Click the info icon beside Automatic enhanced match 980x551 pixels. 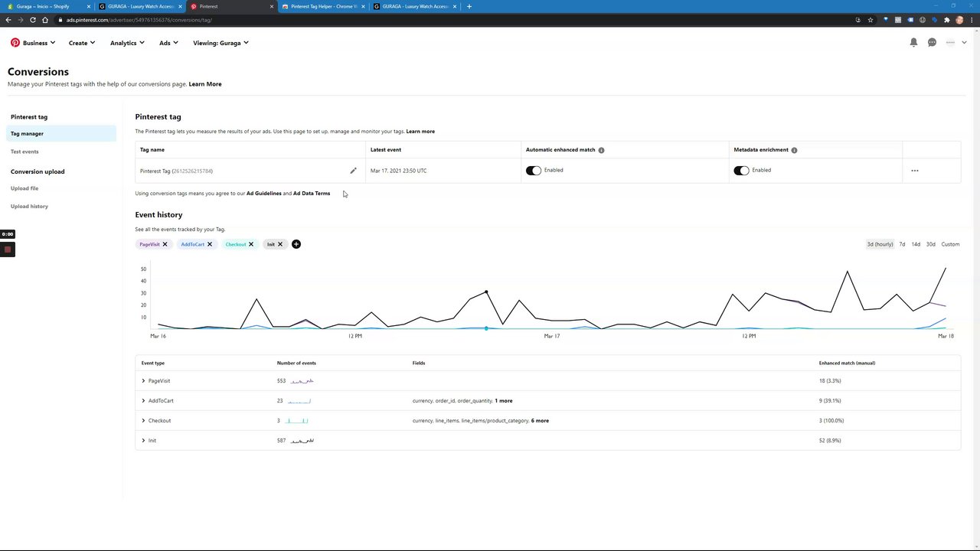601,150
